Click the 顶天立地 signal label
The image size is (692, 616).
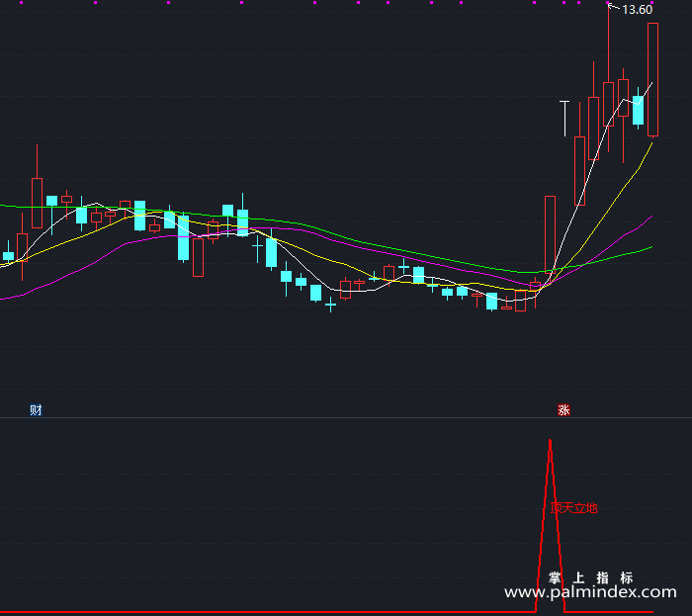(573, 508)
